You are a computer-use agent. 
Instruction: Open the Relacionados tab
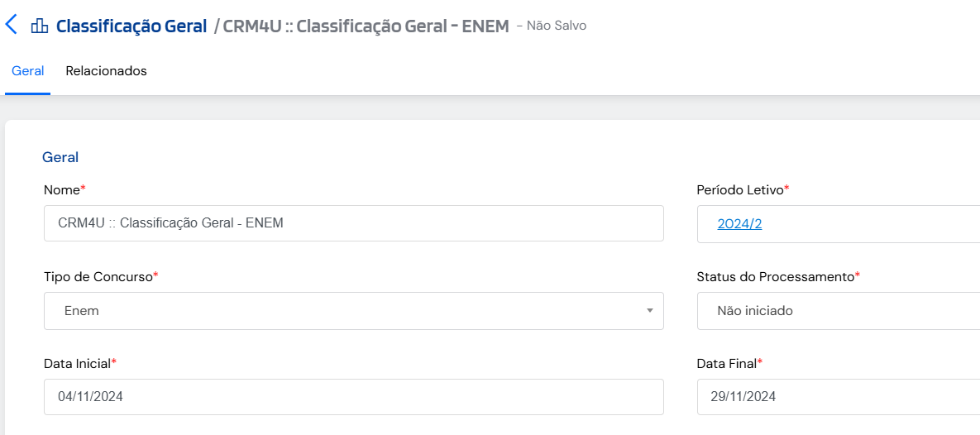[106, 71]
